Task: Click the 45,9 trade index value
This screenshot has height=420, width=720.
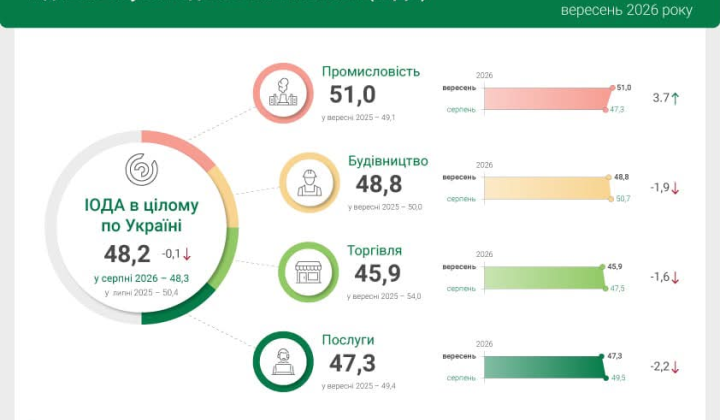Action: 377,274
